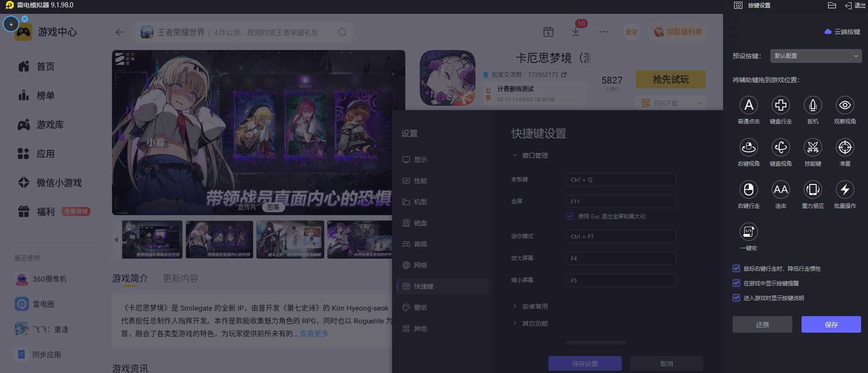
Task: Open 360摄像机 from recently used
Action: click(x=41, y=279)
